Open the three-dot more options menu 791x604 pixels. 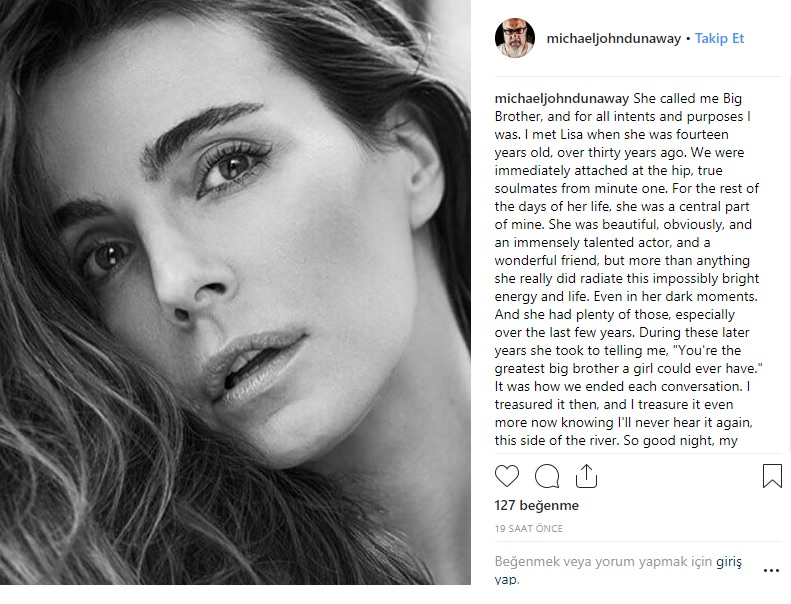click(771, 571)
